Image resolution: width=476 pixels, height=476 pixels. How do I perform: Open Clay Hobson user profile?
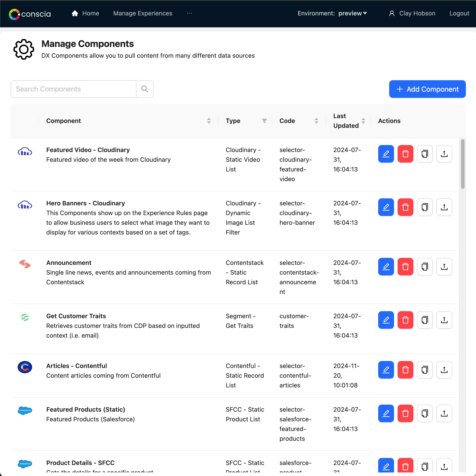click(412, 13)
